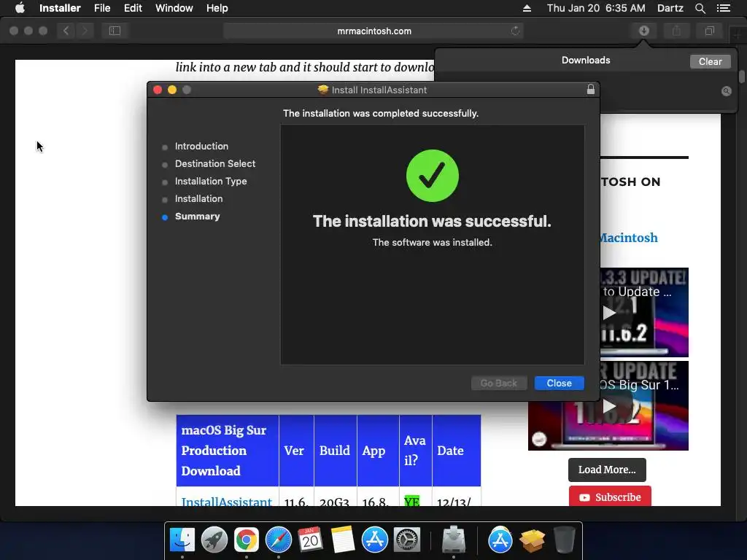This screenshot has width=747, height=560.
Task: Click the Close button in installer
Action: pyautogui.click(x=559, y=384)
